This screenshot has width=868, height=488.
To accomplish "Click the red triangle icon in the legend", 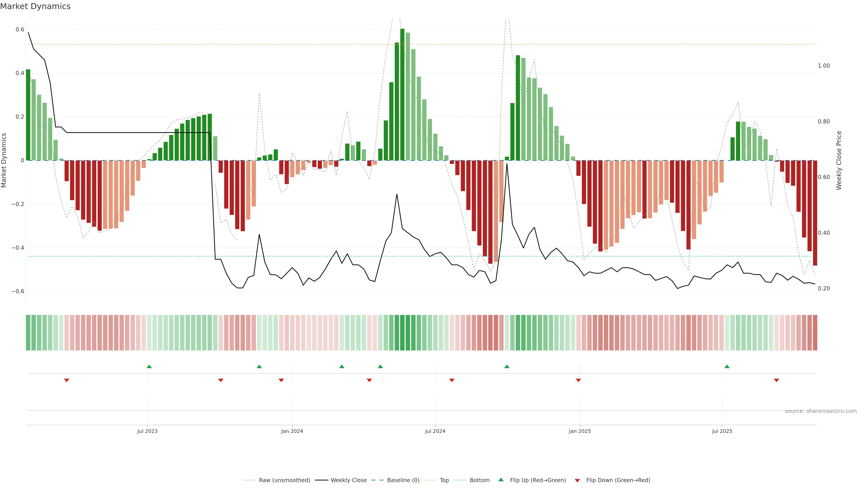I will coord(577,481).
